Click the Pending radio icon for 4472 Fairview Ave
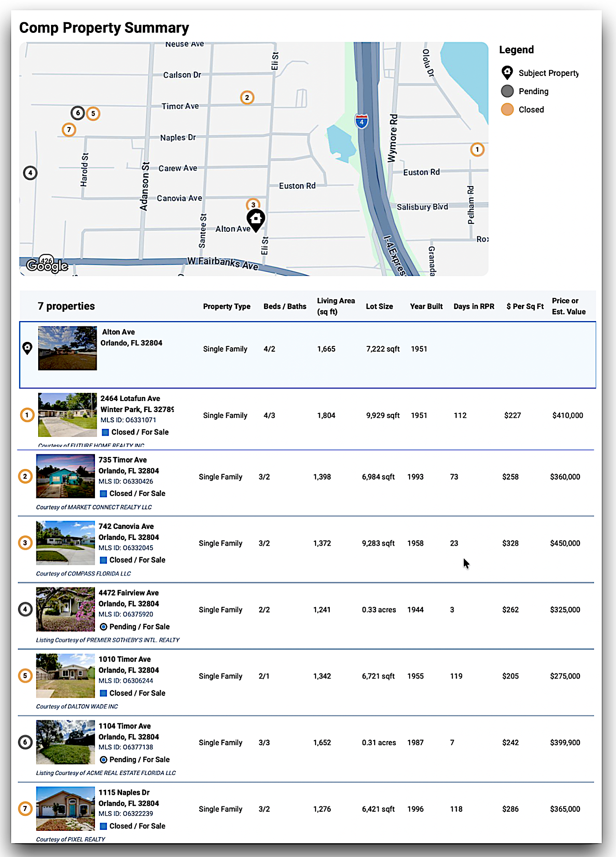Screen dimensions: 616x857 103,627
